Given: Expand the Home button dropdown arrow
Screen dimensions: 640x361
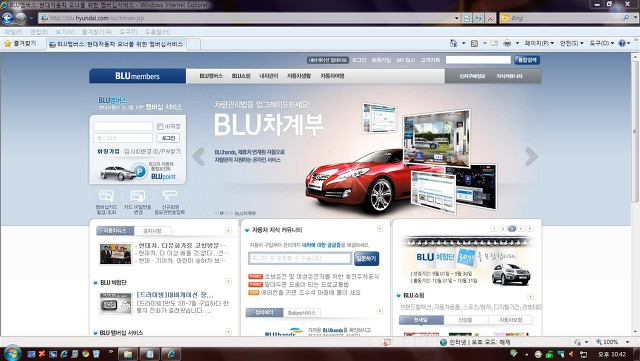Looking at the screenshot, I should pyautogui.click(x=463, y=43).
